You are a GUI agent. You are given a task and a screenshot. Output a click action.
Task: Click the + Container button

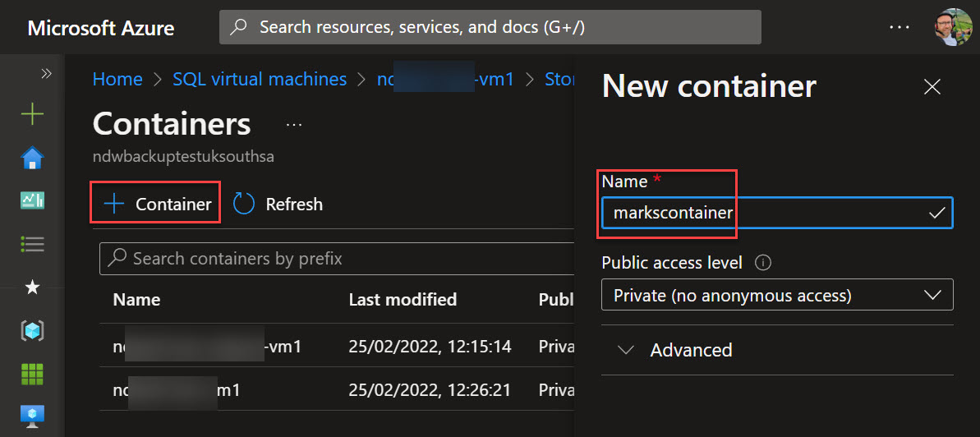point(155,203)
